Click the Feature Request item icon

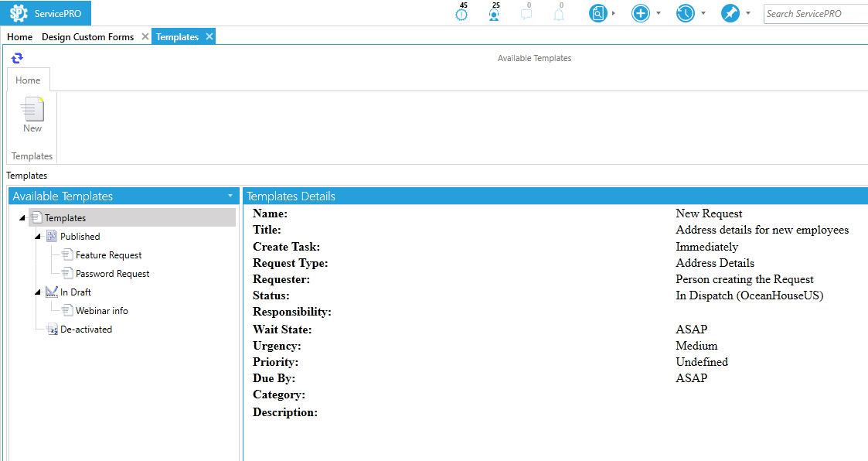point(67,254)
